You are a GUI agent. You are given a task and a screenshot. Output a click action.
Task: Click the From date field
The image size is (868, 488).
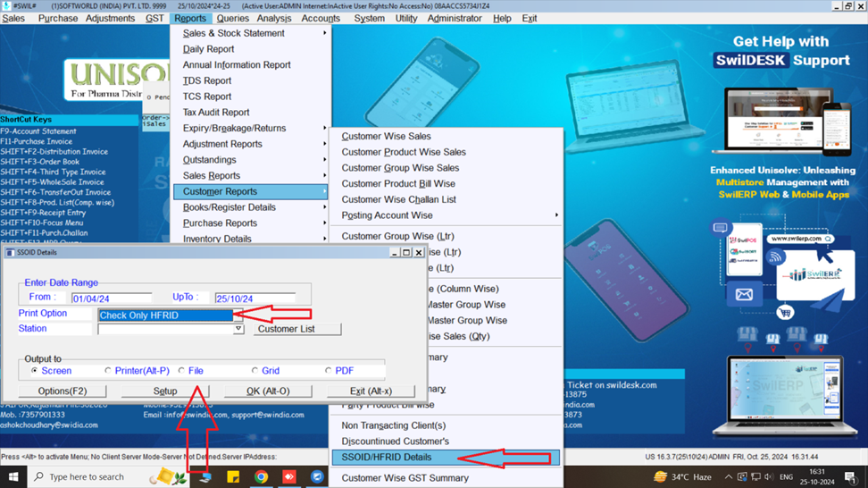pos(112,299)
